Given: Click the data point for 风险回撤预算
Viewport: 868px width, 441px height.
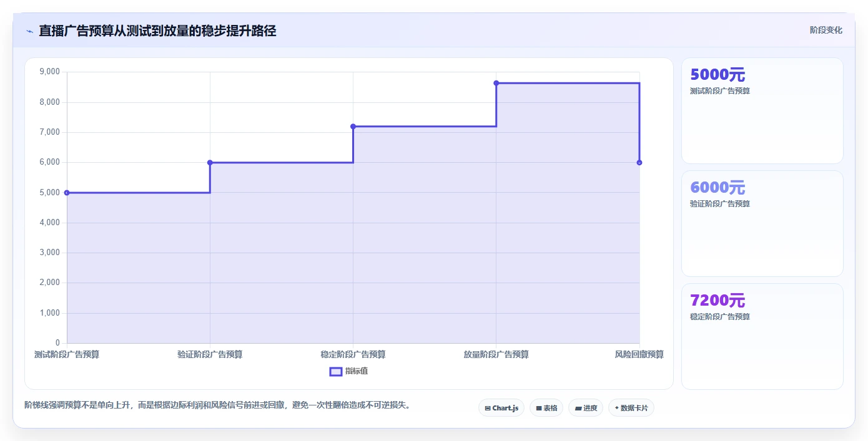Looking at the screenshot, I should click(639, 163).
